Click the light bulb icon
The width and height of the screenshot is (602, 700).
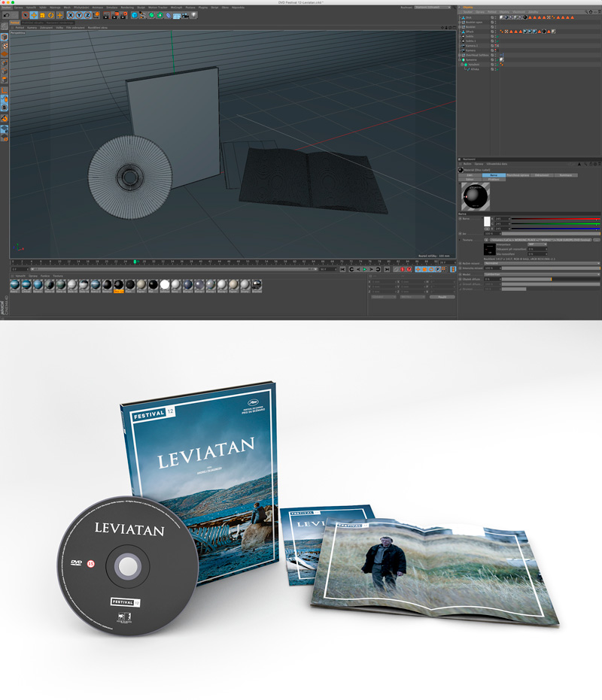point(193,15)
